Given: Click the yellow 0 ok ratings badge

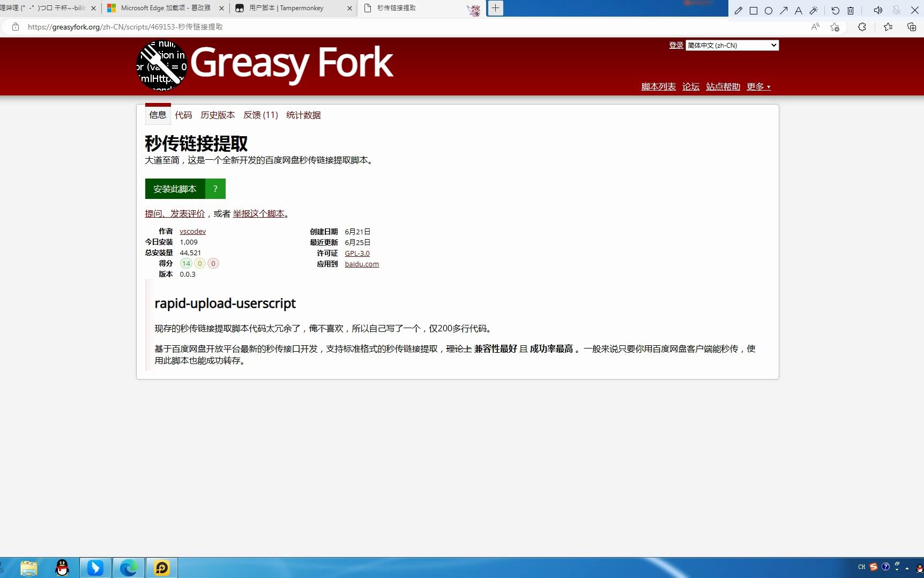Looking at the screenshot, I should click(200, 263).
